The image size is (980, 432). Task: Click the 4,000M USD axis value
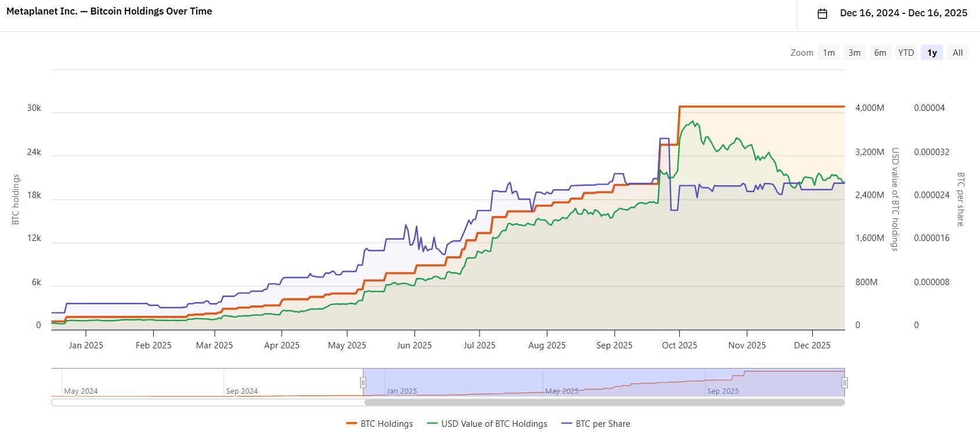pyautogui.click(x=870, y=108)
